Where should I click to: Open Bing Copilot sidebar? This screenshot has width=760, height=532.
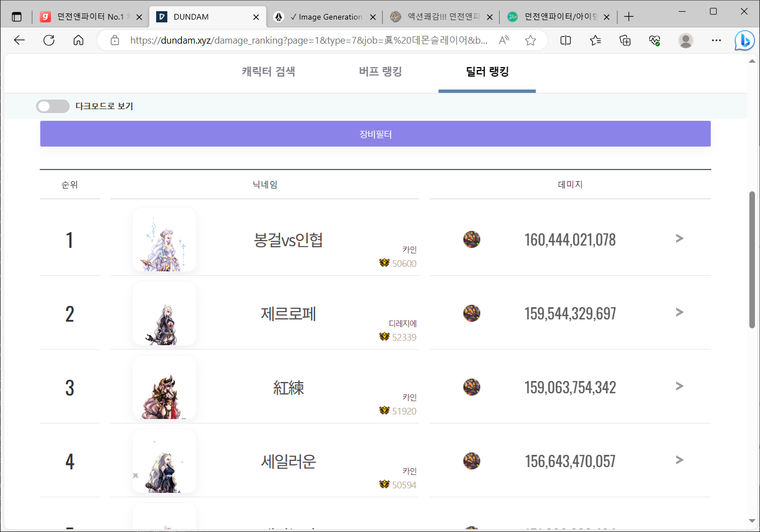(x=745, y=40)
